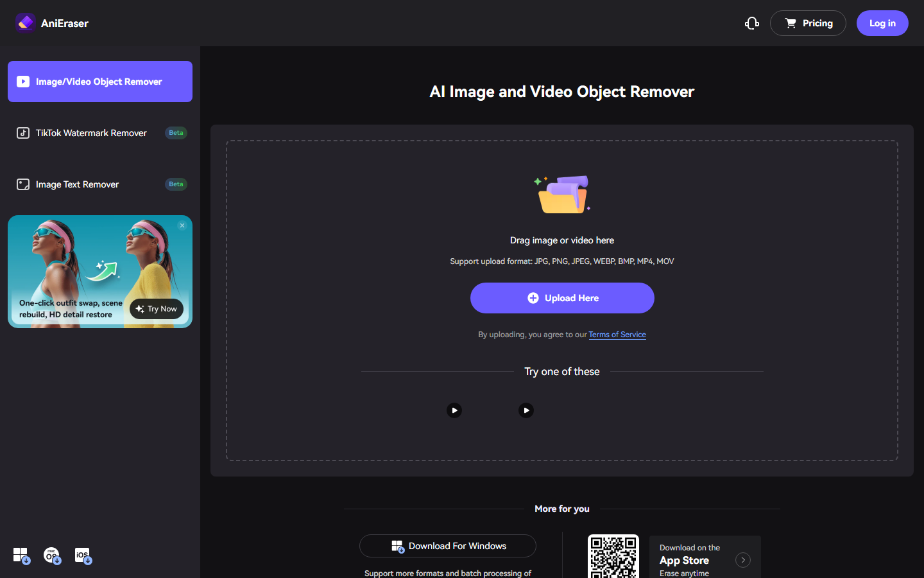Click the macOS download icon in sidebar
This screenshot has height=578, width=924.
pyautogui.click(x=52, y=556)
